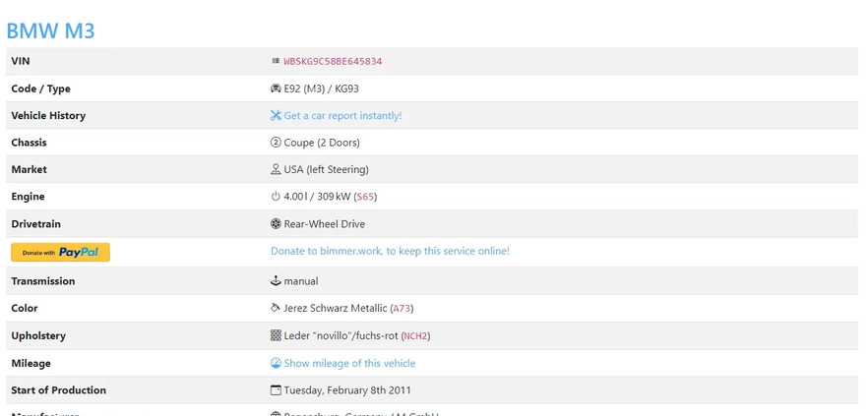Click the 'Code / Type' row label
Viewport: 868px width, 416px height.
(41, 89)
